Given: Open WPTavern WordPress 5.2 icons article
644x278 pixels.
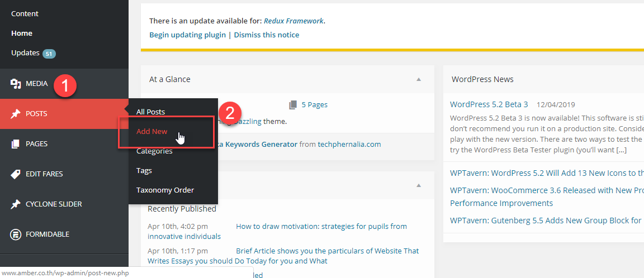Looking at the screenshot, I should (x=547, y=173).
